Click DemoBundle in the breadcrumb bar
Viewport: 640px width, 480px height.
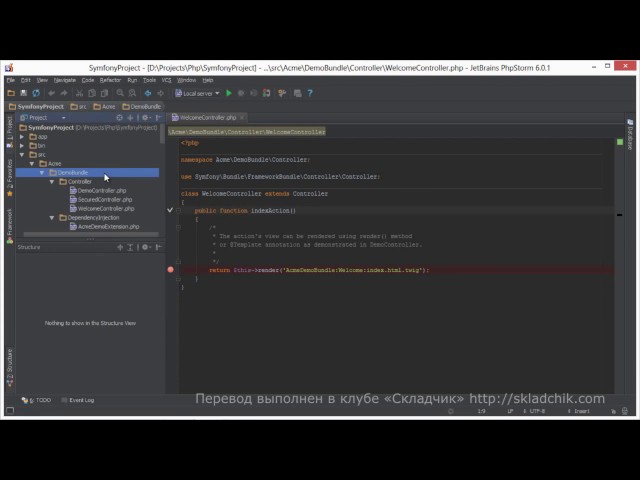point(142,107)
